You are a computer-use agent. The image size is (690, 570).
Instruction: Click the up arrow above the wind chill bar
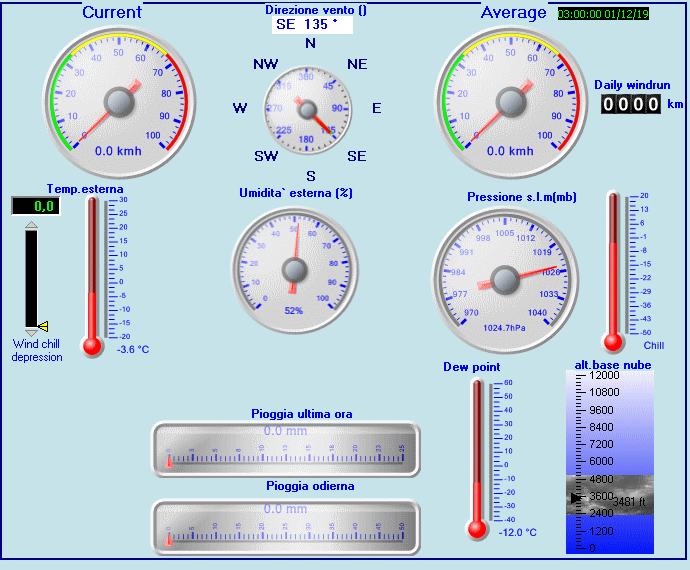(31, 226)
